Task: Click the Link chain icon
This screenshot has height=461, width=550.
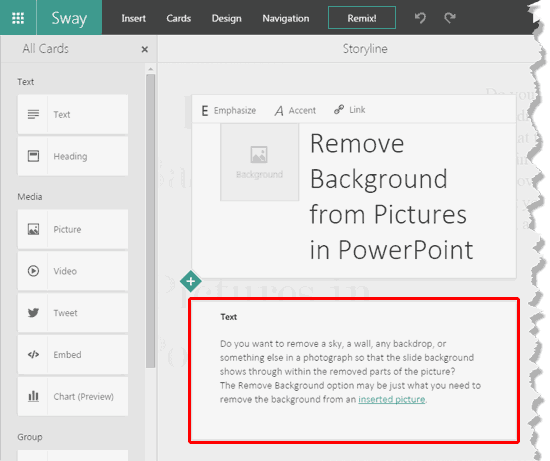Action: coord(339,110)
